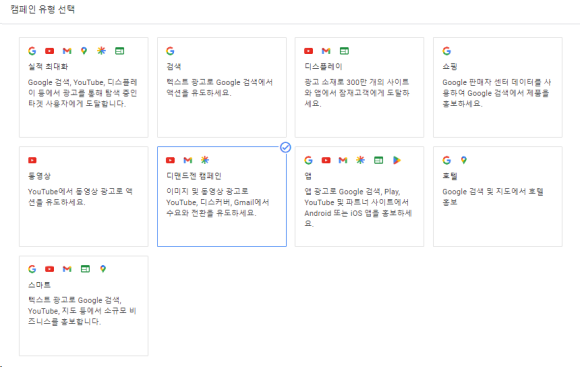
Task: Click YouTube icon in 앱 card
Action: (326, 160)
